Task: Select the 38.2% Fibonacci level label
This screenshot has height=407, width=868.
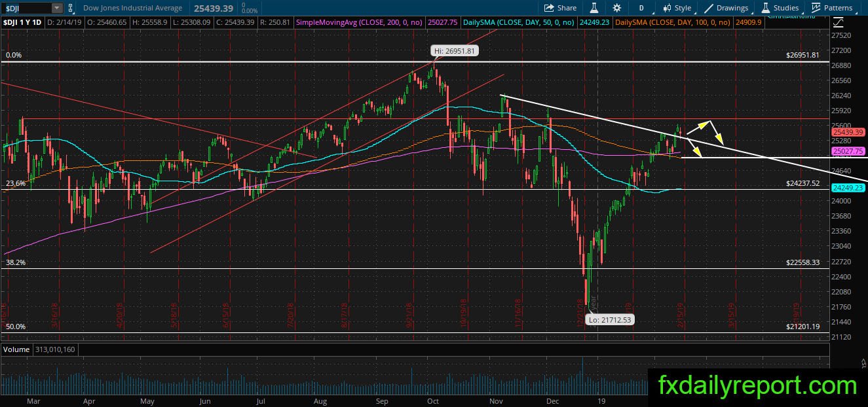Action: point(16,262)
